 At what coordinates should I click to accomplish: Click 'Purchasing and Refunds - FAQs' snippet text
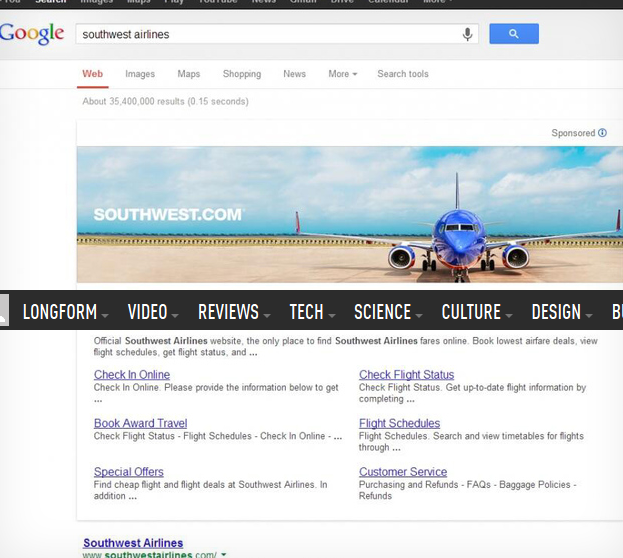tap(467, 490)
